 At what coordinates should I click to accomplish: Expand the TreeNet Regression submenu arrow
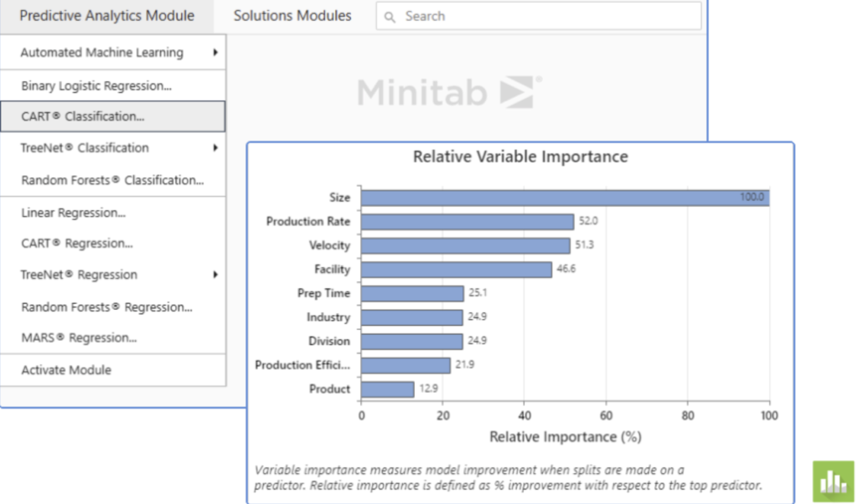(x=215, y=275)
